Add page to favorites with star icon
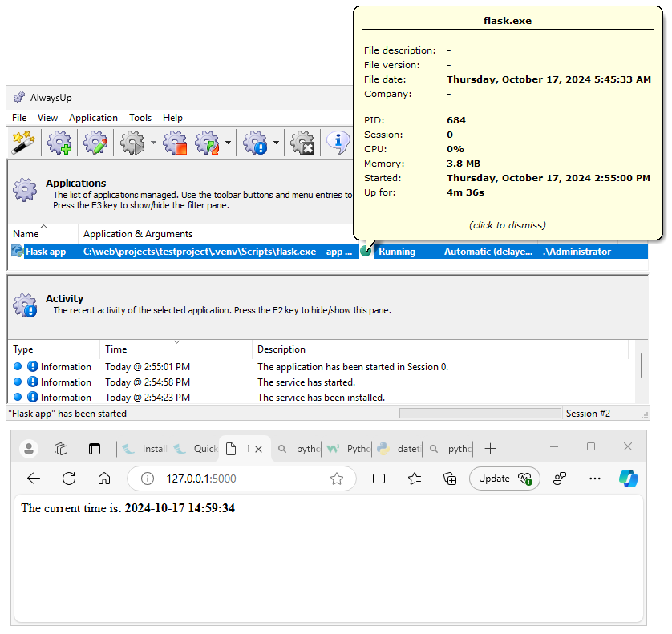The width and height of the screenshot is (672, 634). (x=337, y=479)
